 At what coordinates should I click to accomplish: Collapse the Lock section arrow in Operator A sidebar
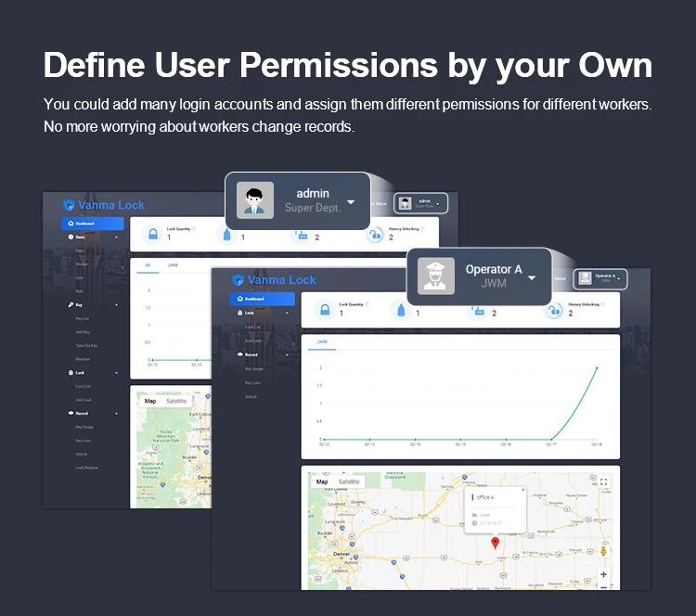(287, 314)
